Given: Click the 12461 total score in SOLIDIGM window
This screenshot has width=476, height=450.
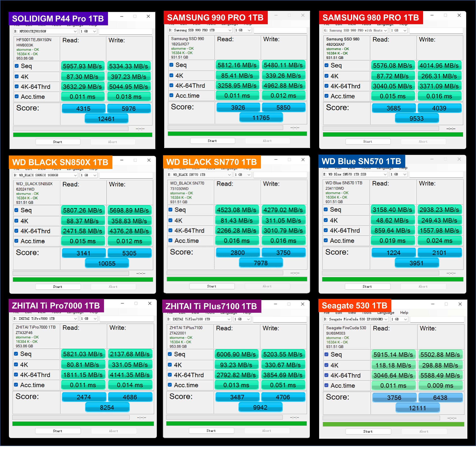Looking at the screenshot, I should coord(106,119).
